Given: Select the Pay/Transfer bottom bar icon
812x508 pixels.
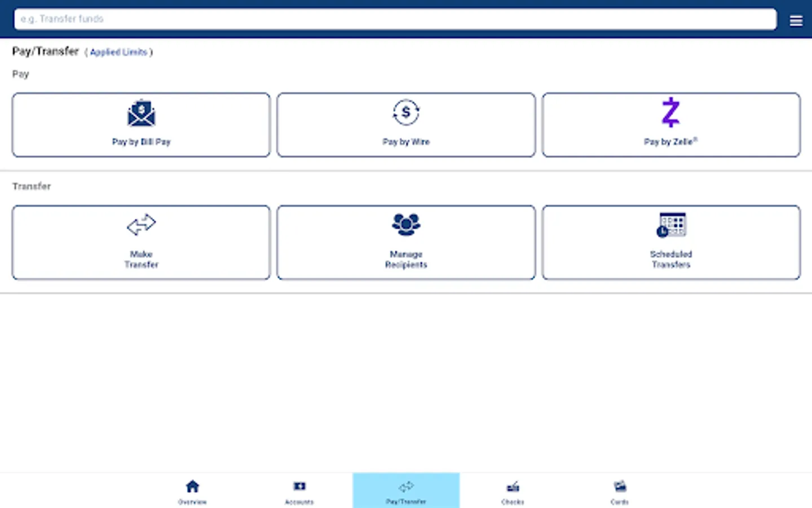Looking at the screenshot, I should click(x=406, y=486).
